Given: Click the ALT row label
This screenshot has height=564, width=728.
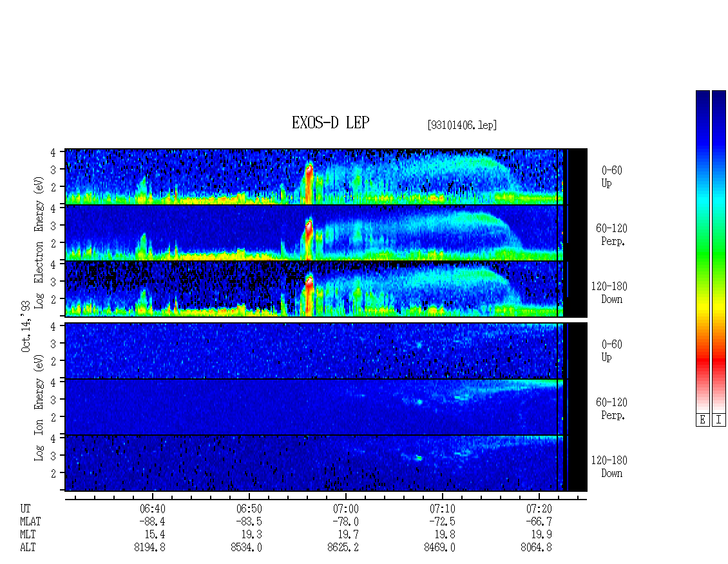Looking at the screenshot, I should pyautogui.click(x=28, y=548).
